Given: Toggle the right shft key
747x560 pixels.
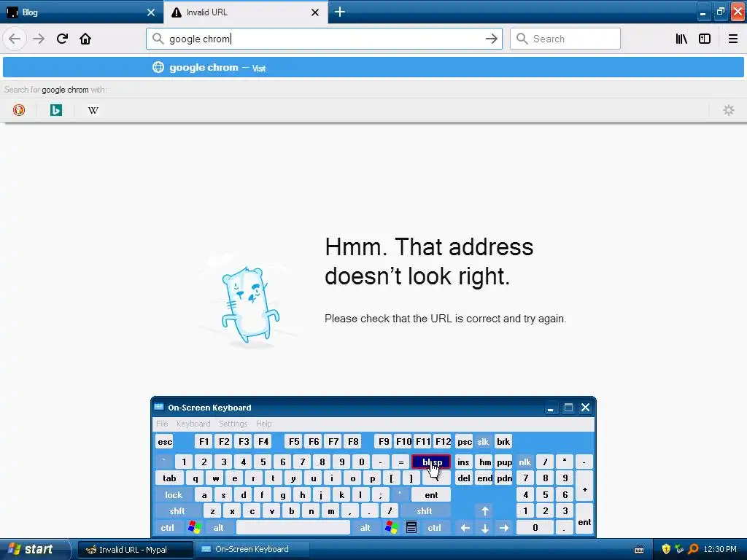Looking at the screenshot, I should (x=425, y=511).
